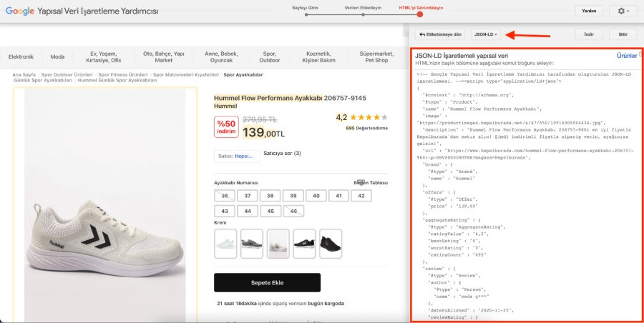The width and height of the screenshot is (644, 323).
Task: Expand the Moda category menu
Action: click(x=57, y=56)
